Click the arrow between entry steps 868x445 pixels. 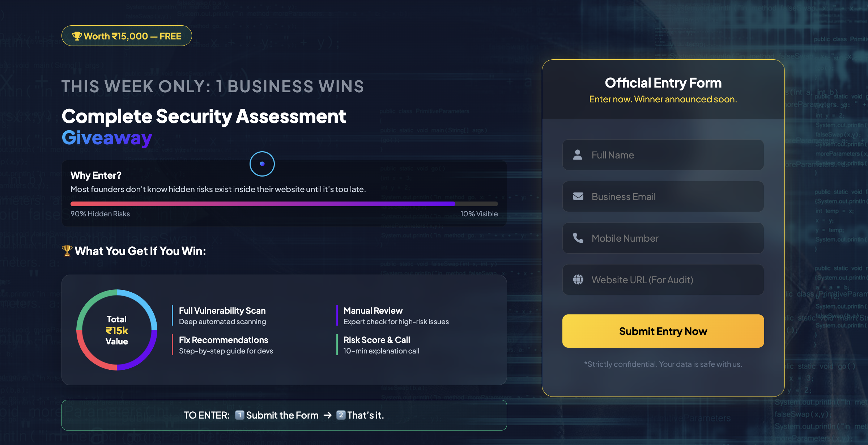coord(327,415)
